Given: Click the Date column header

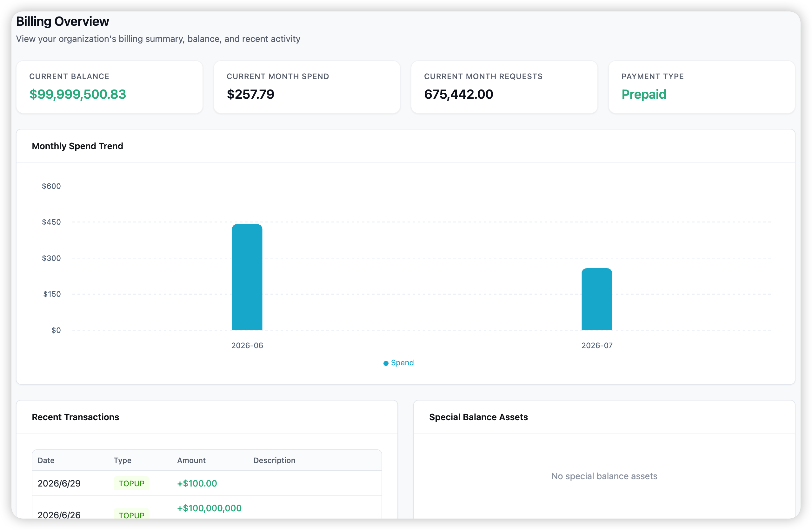Looking at the screenshot, I should pos(46,460).
